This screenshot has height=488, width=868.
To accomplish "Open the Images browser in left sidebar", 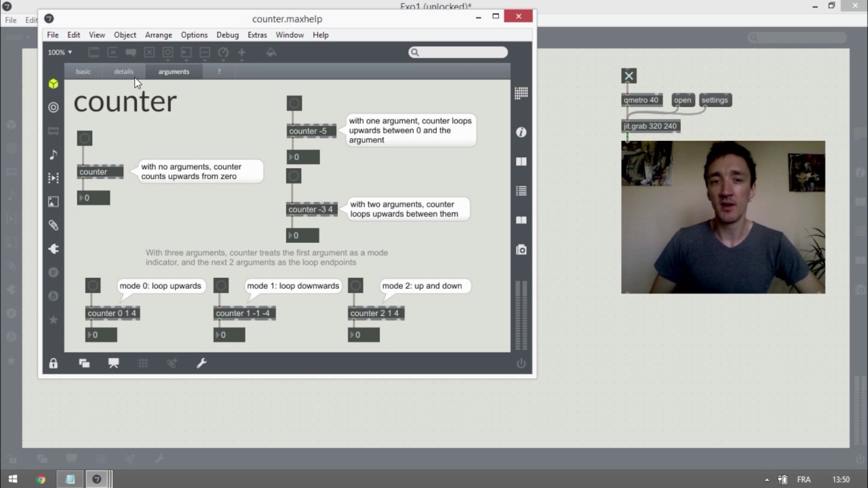I will (54, 201).
